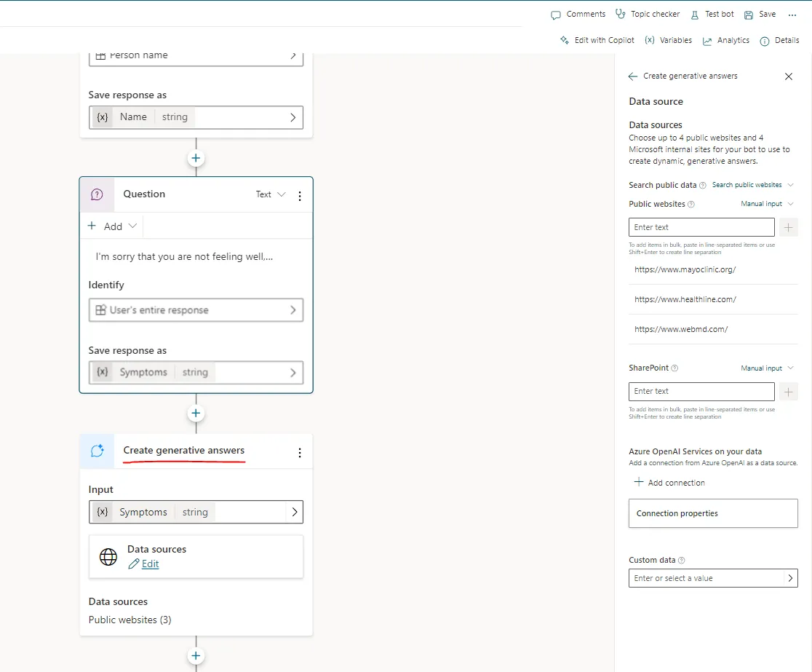Viewport: 812px width, 672px height.
Task: Focus the Public websites text field
Action: 701,227
